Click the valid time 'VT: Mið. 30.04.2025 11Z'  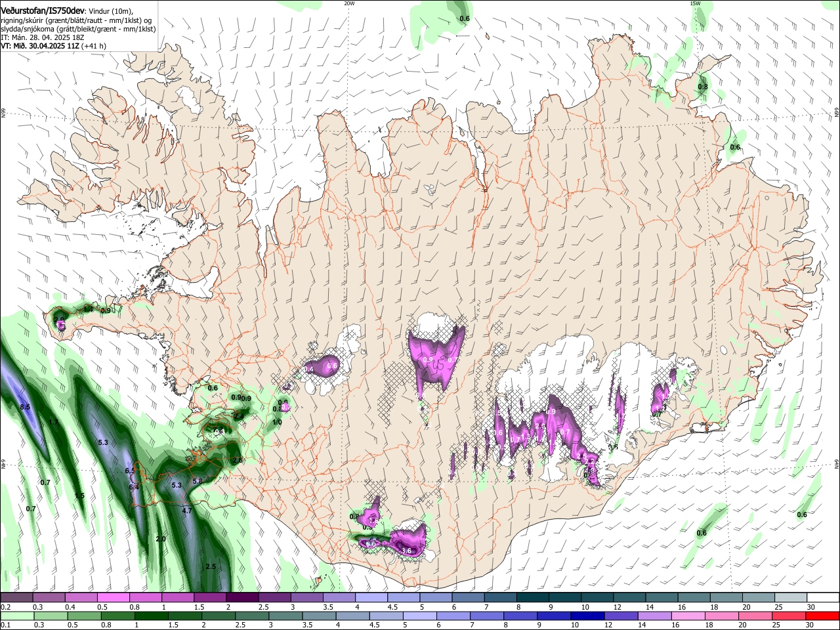click(x=40, y=46)
